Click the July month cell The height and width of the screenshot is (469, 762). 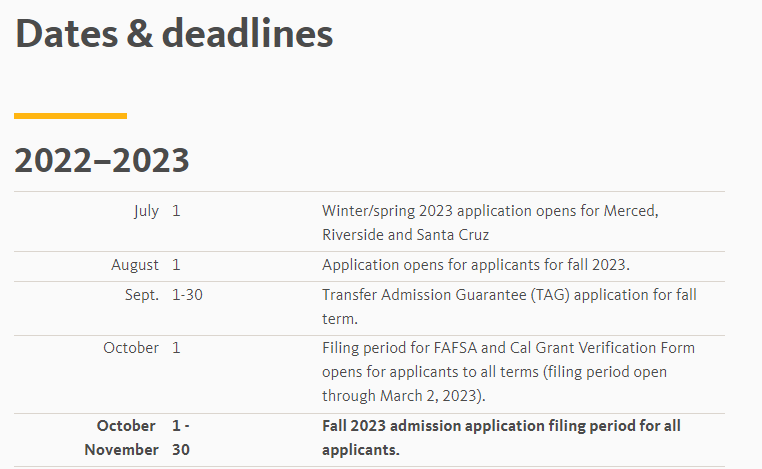[x=146, y=211]
